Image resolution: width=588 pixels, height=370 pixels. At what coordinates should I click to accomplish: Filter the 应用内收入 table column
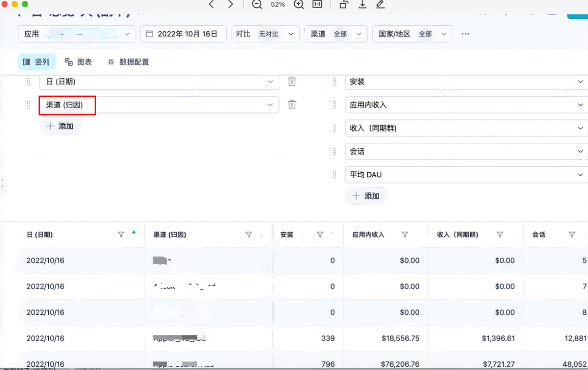point(405,235)
